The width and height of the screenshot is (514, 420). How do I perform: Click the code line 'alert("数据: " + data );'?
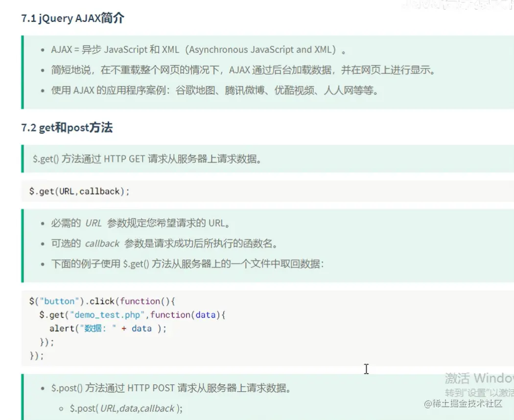[x=108, y=329]
